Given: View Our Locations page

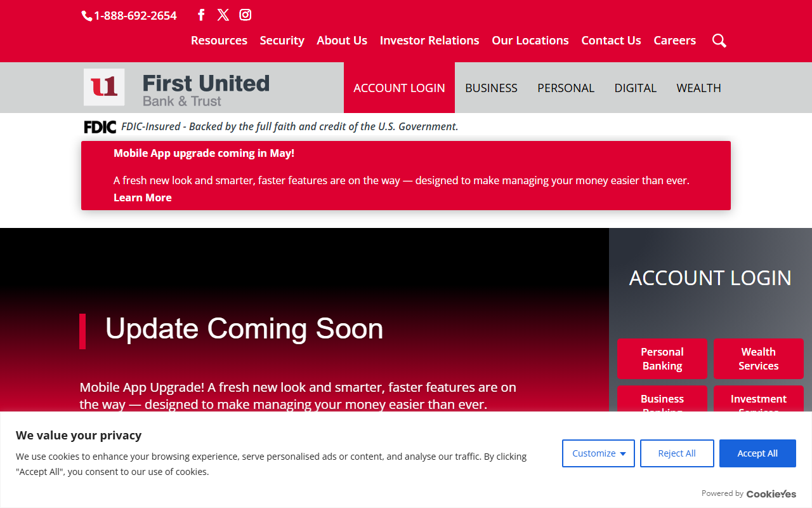Looking at the screenshot, I should (530, 40).
